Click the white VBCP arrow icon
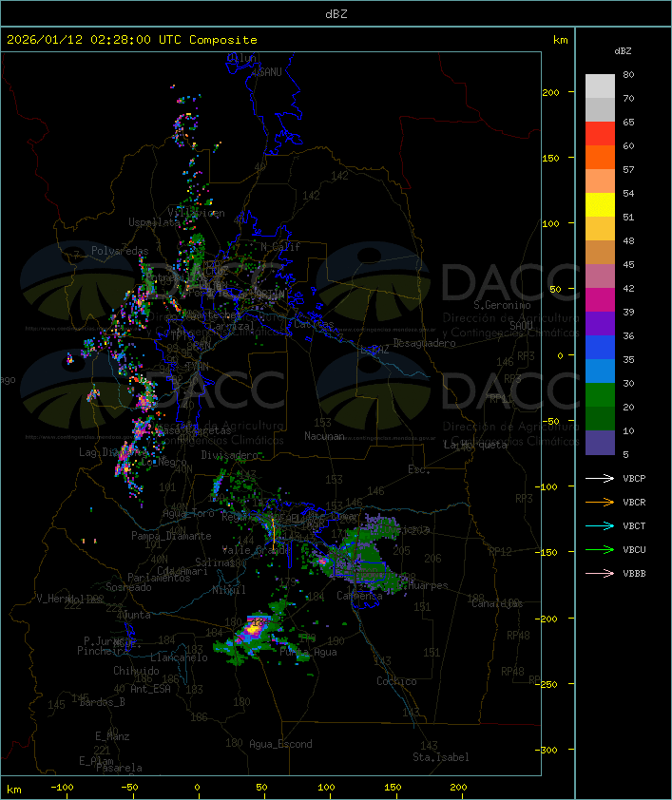Viewport: 672px width, 800px height. [600, 478]
